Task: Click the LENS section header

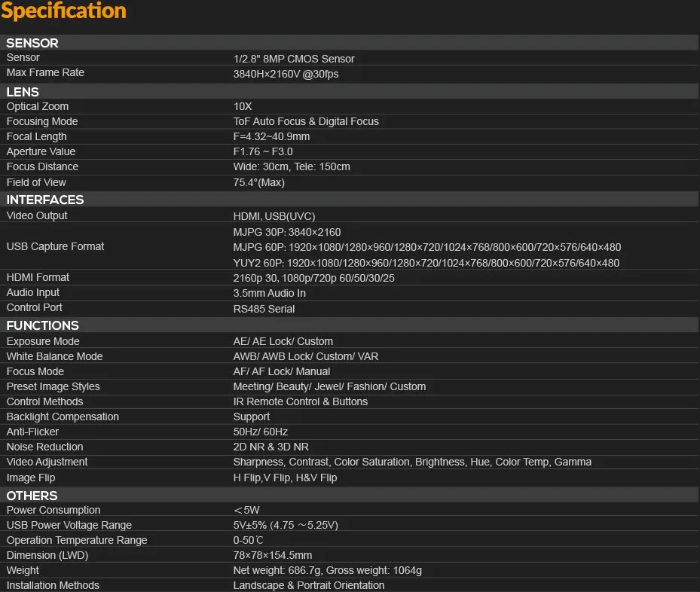Action: coord(23,92)
